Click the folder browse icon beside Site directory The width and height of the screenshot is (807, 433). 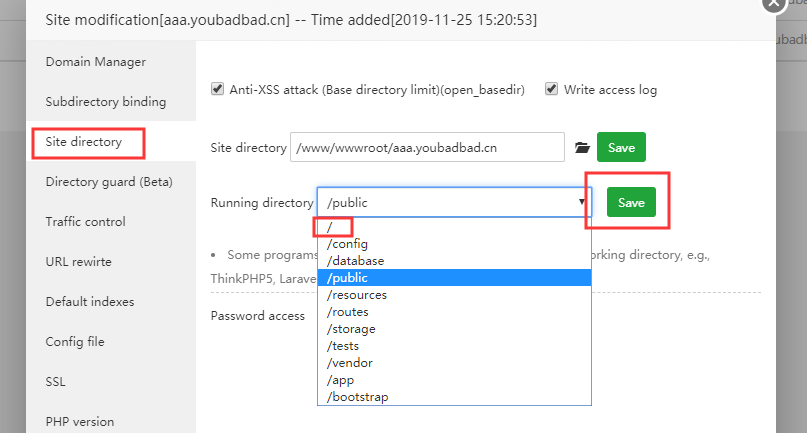click(x=583, y=148)
